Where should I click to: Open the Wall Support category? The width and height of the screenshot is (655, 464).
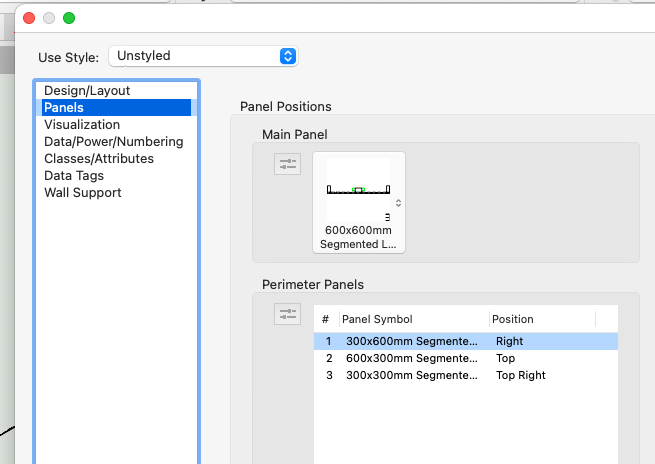(x=83, y=193)
